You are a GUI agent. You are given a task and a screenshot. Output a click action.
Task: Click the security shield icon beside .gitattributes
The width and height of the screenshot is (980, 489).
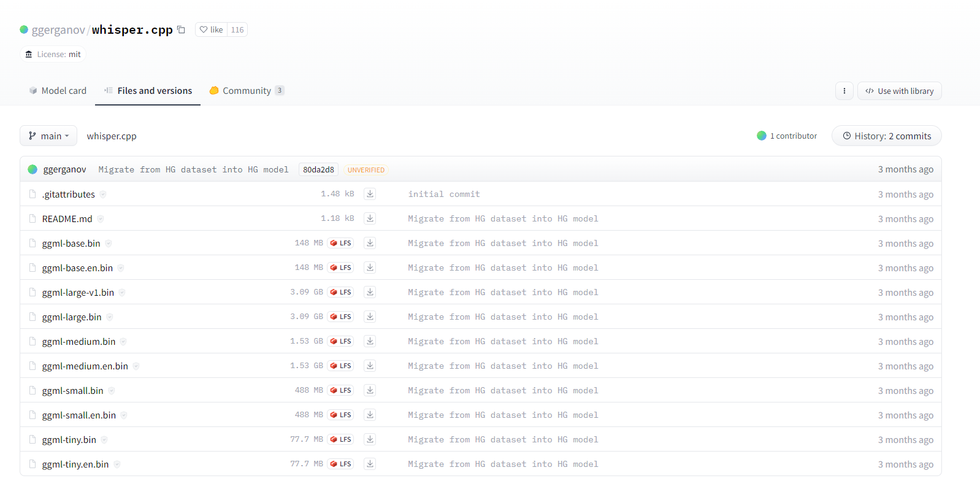pyautogui.click(x=103, y=194)
